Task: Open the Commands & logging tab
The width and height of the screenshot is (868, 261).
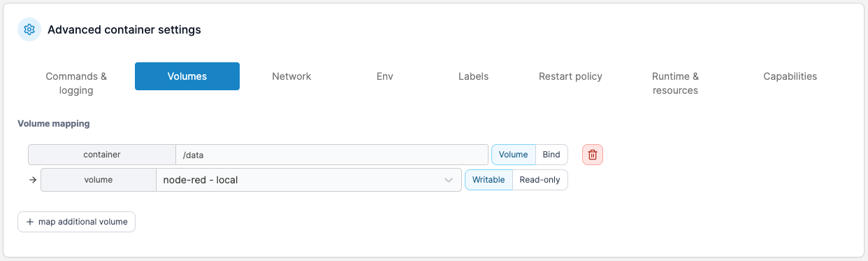Action: coord(76,83)
